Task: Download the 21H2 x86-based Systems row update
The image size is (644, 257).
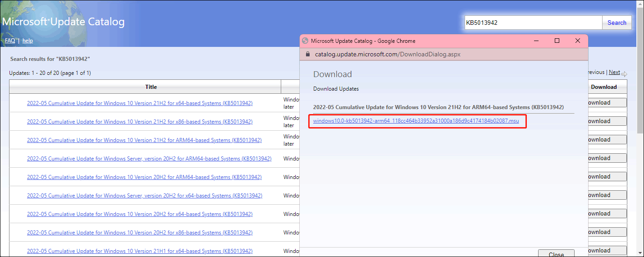Action: pos(607,121)
